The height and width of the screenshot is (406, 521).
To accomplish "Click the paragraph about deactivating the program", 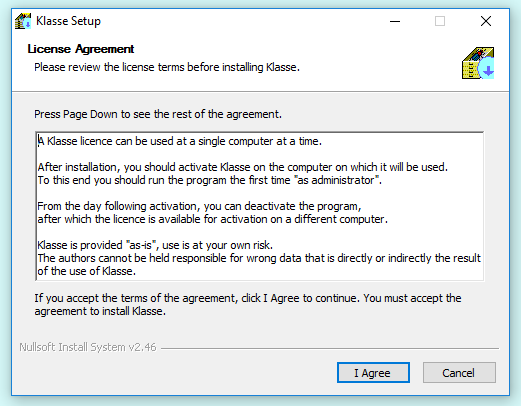I will coord(212,213).
